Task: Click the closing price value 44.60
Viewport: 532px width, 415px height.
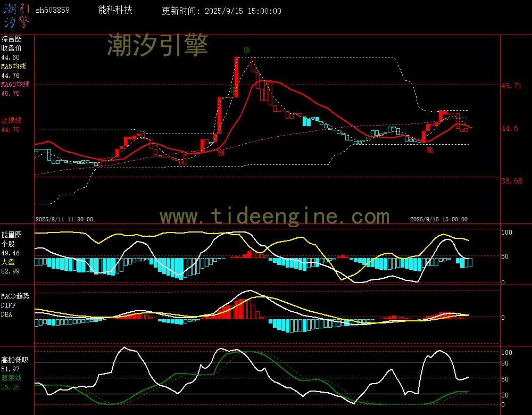Action: [x=11, y=57]
